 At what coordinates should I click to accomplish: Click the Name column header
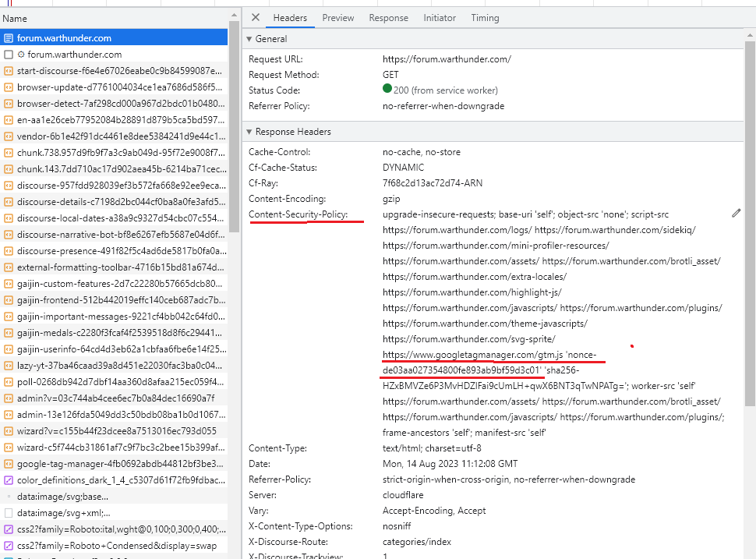pos(114,19)
